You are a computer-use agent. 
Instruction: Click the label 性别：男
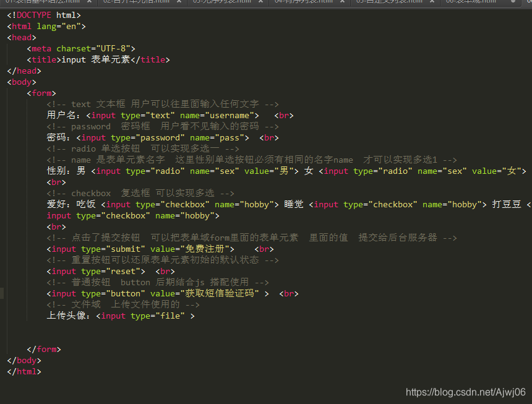point(66,171)
